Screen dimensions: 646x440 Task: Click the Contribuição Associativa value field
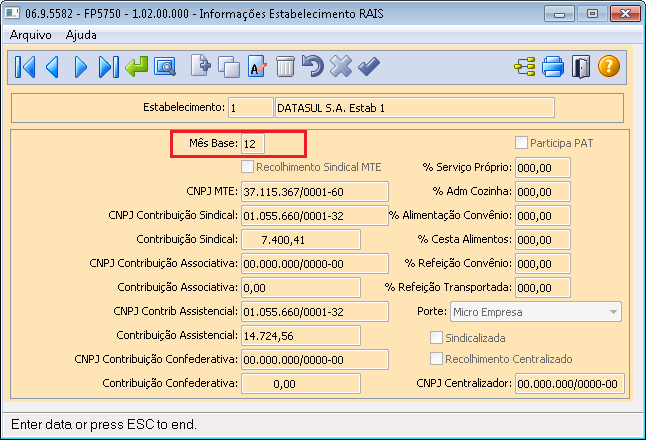coord(301,288)
